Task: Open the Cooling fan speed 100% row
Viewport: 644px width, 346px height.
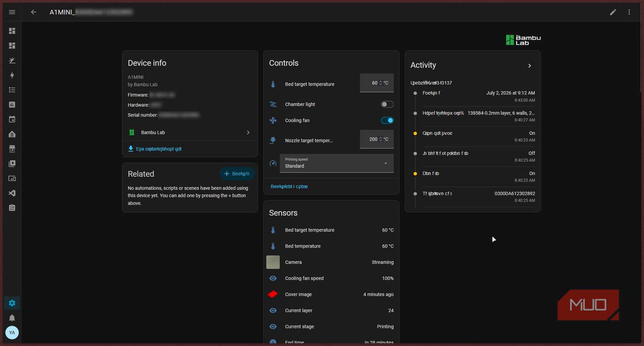Action: [x=331, y=279]
